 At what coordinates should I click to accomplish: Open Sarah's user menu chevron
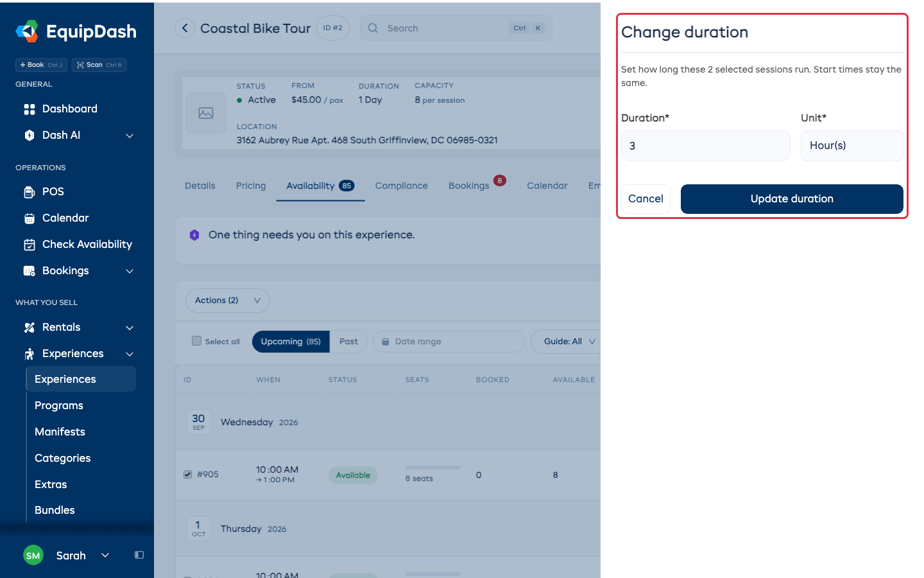pos(105,556)
